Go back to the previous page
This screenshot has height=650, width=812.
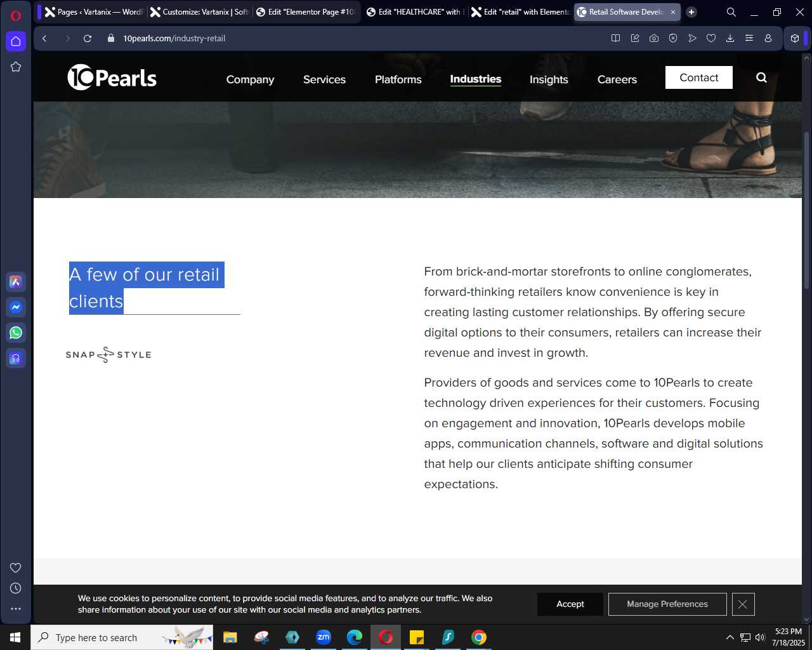44,38
